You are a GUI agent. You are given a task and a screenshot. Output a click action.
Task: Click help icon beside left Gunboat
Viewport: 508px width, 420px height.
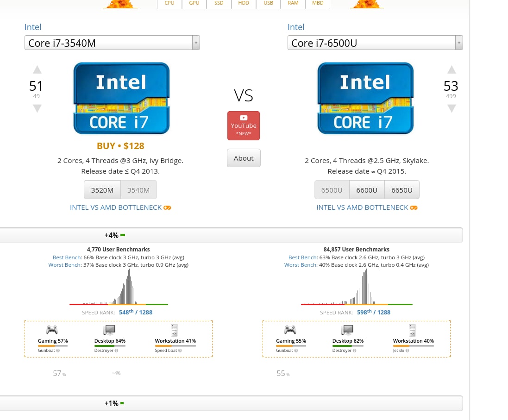58,351
